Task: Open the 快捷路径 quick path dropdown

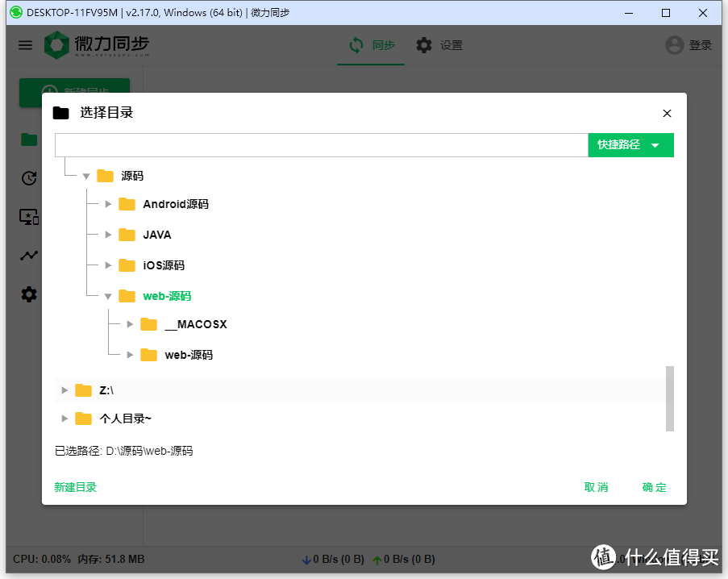Action: tap(630, 144)
